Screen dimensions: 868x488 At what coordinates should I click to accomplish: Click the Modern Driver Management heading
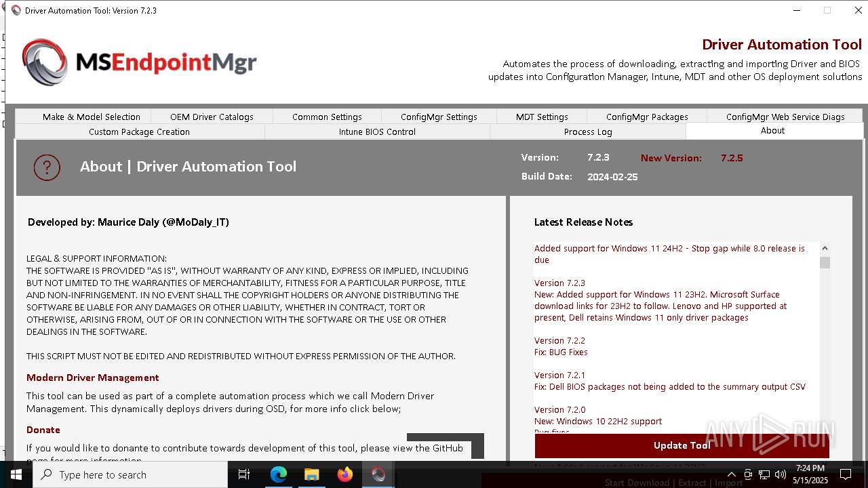point(93,378)
